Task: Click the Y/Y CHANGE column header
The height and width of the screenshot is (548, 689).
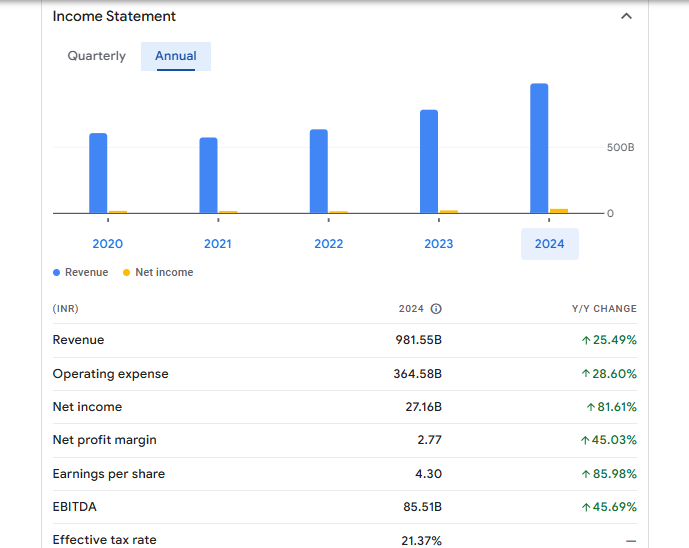Action: [604, 309]
